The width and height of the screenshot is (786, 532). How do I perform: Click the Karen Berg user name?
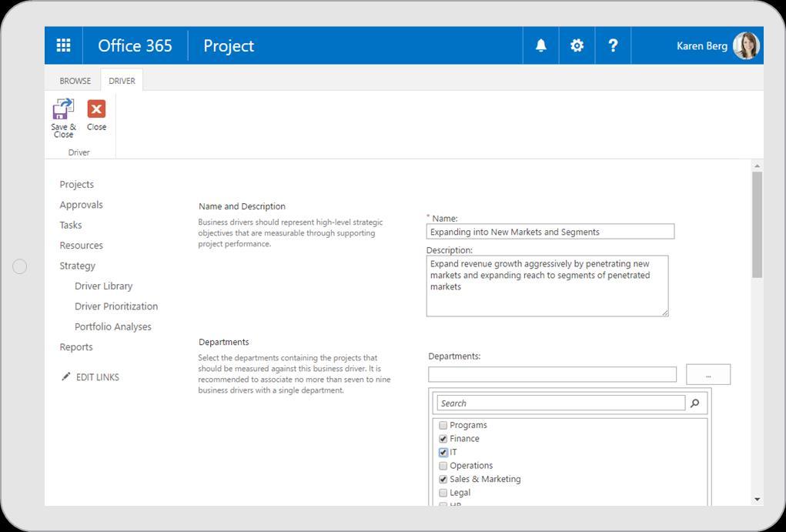tap(702, 46)
